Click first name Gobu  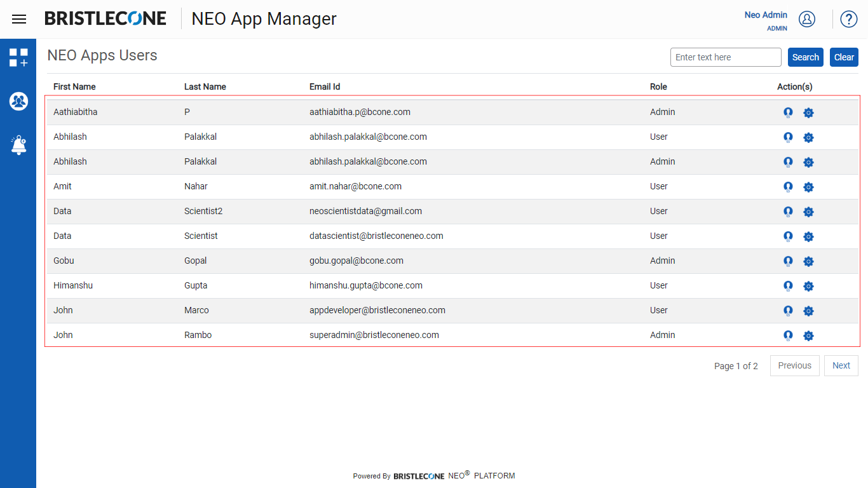point(64,261)
